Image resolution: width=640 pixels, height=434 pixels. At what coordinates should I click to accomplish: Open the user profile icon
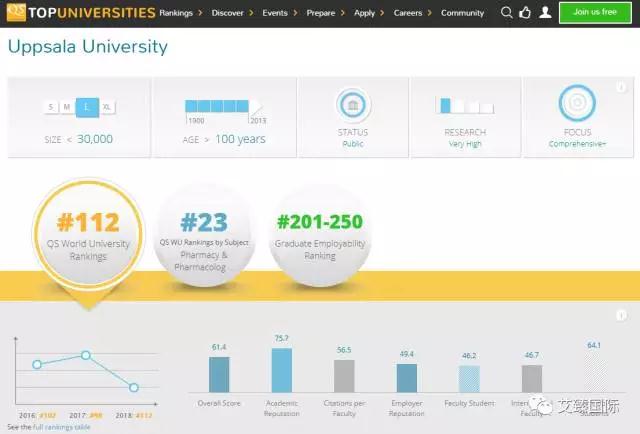pyautogui.click(x=544, y=13)
